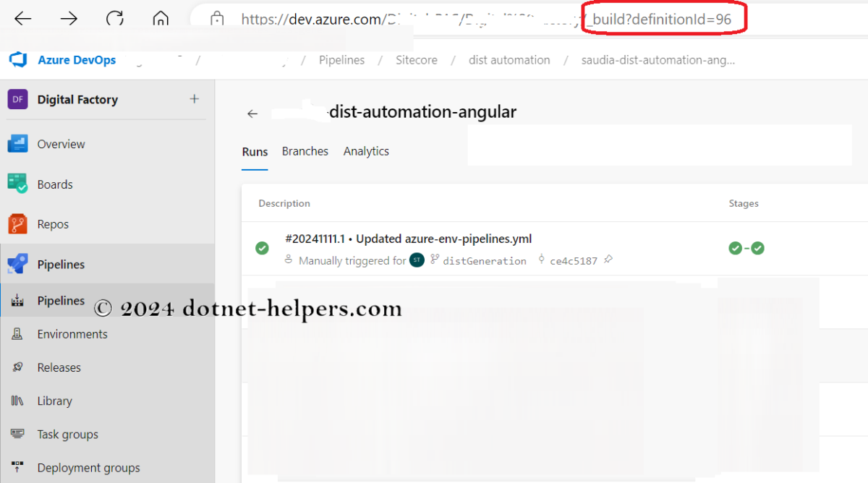
Task: Open Repos section
Action: [53, 224]
